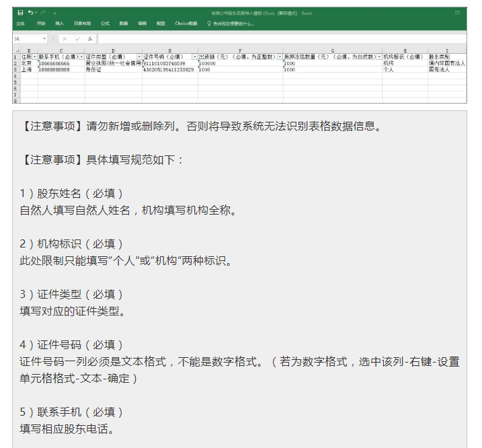Open the filter dropdown on 联系手机 header
Screen dimensions: 482x448
(x=81, y=57)
